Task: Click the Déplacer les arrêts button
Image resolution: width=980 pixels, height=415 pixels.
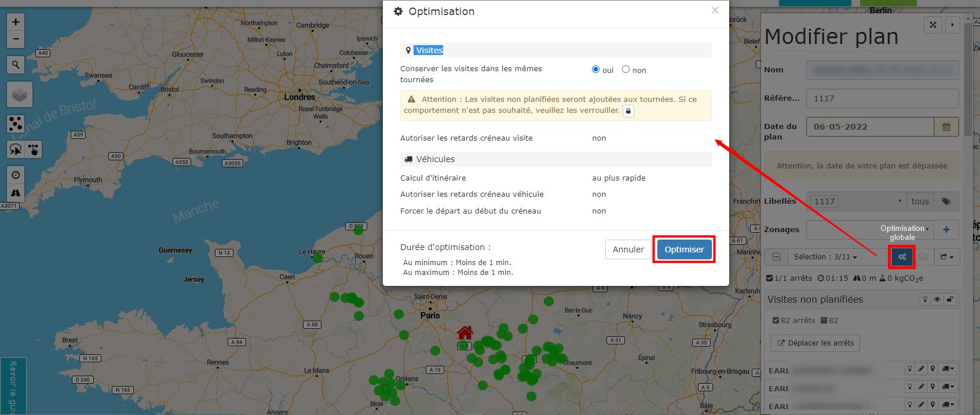Action: point(816,343)
